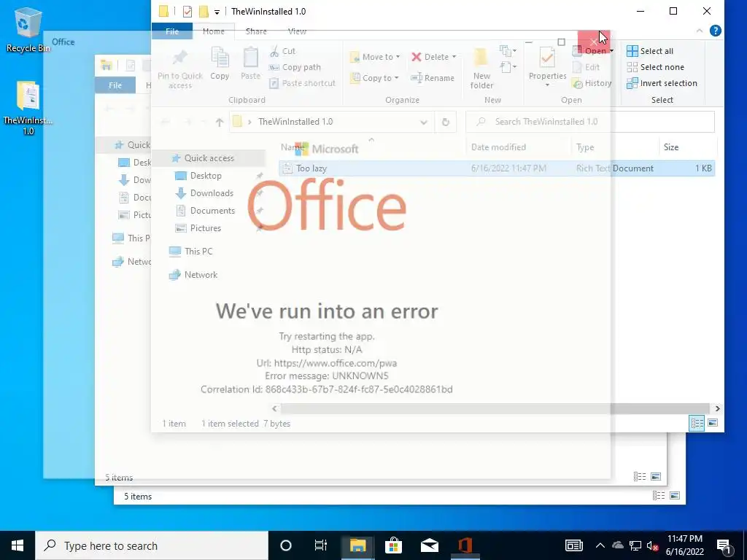Viewport: 747px width, 560px height.
Task: Create a New folder
Action: tap(481, 69)
